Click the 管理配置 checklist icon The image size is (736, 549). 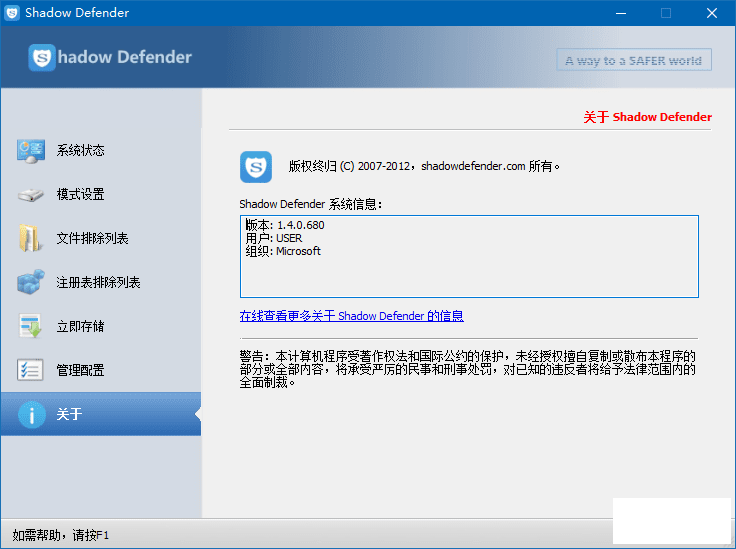click(31, 370)
